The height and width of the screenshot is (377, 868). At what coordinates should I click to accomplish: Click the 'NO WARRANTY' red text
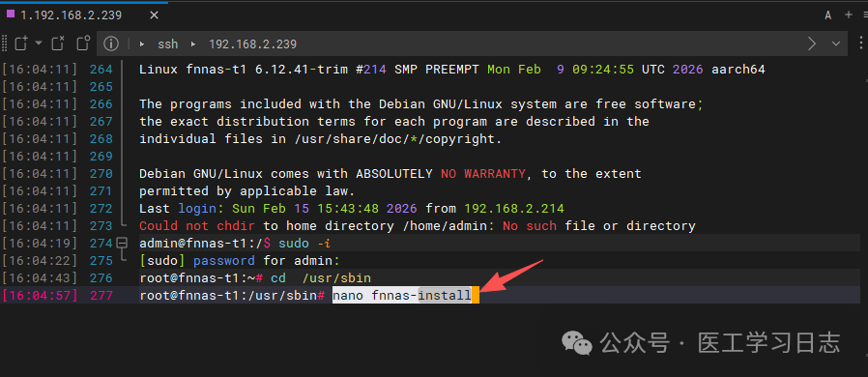482,174
